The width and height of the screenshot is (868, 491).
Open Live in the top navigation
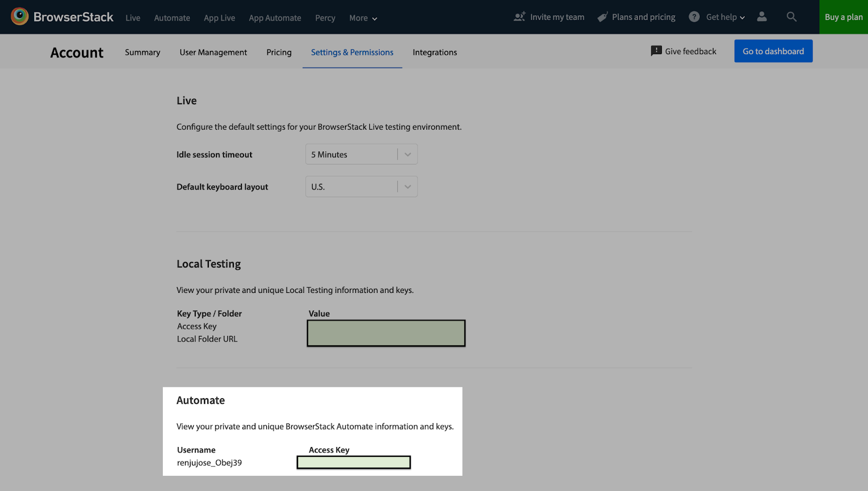133,18
